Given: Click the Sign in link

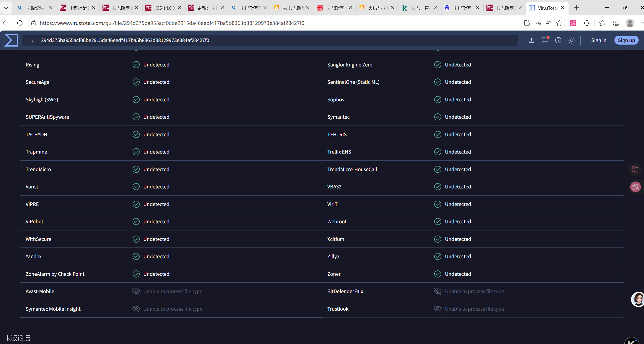Looking at the screenshot, I should click(599, 40).
